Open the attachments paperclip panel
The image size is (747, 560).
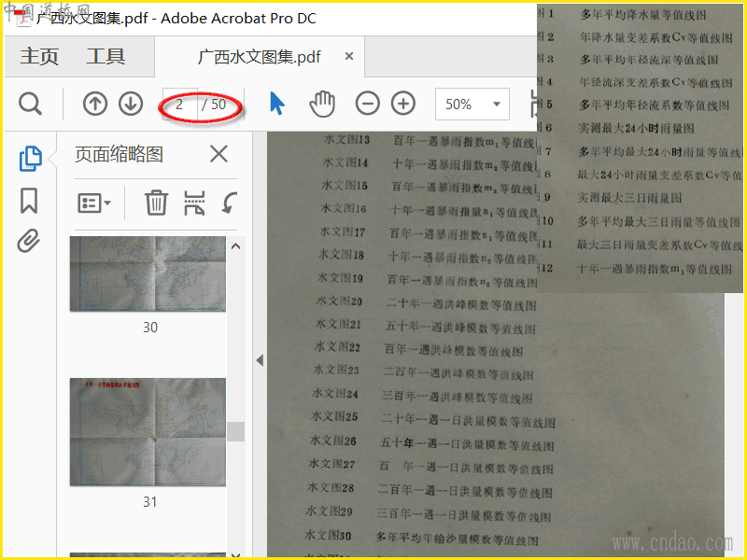pos(29,241)
